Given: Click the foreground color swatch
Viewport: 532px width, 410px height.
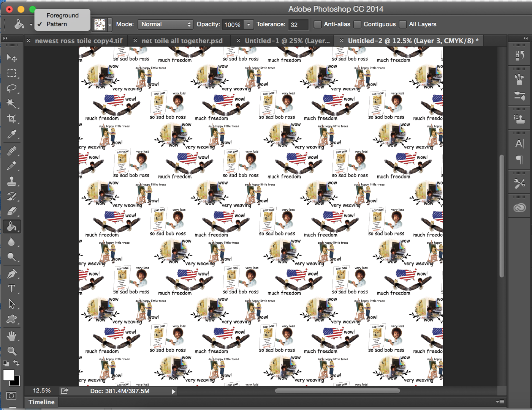Looking at the screenshot, I should (9, 375).
